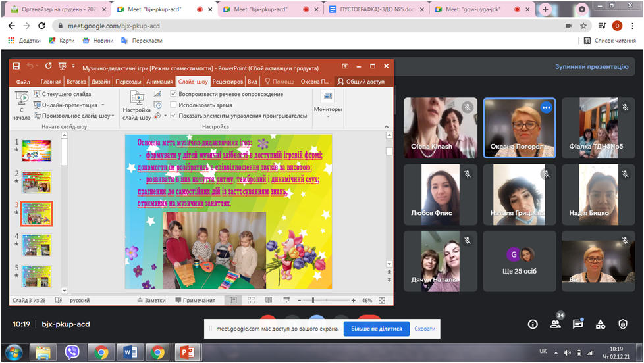Viewport: 644px width, 363px height.
Task: Open meeting details info icon
Action: click(x=533, y=324)
